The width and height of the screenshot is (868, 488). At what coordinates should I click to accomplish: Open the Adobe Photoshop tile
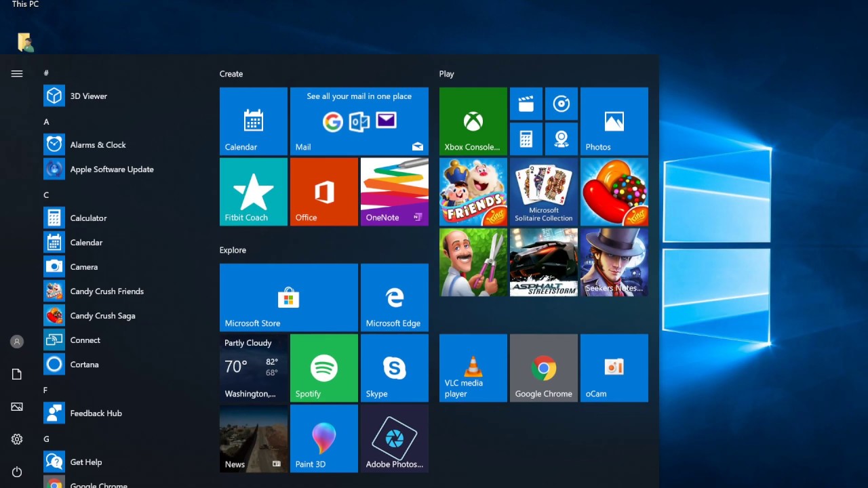(x=395, y=439)
